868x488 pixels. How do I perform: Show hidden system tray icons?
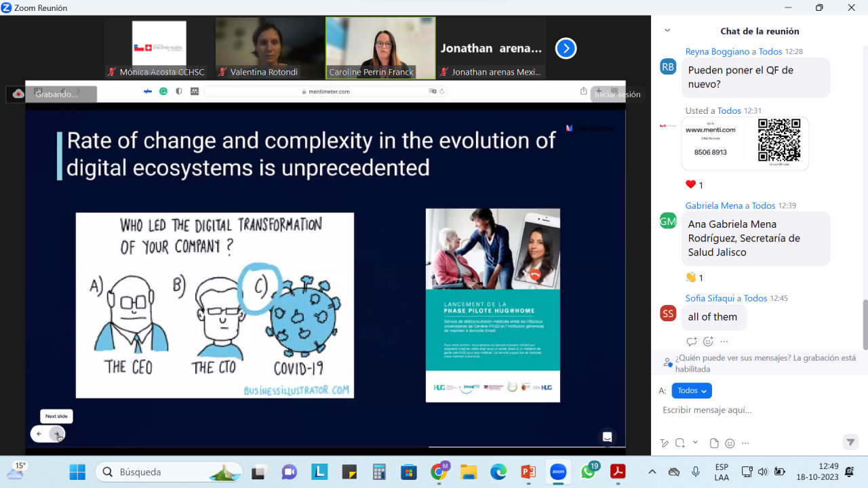pyautogui.click(x=652, y=472)
